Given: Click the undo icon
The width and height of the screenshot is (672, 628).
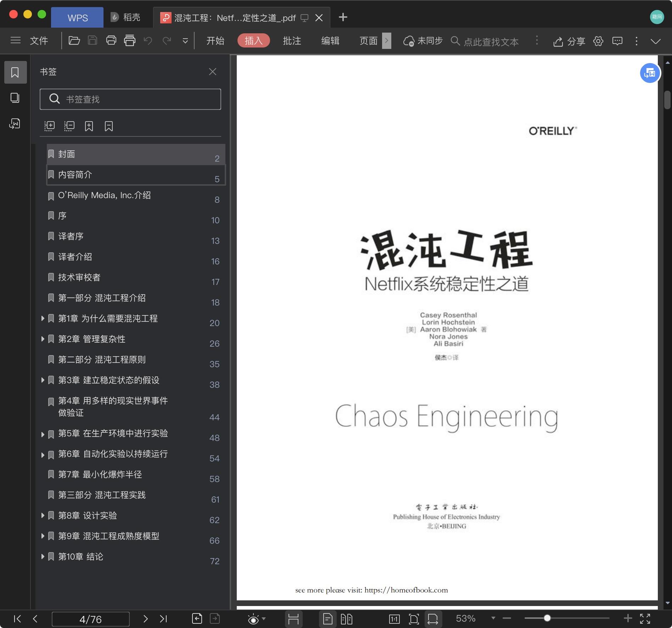Looking at the screenshot, I should coord(148,40).
